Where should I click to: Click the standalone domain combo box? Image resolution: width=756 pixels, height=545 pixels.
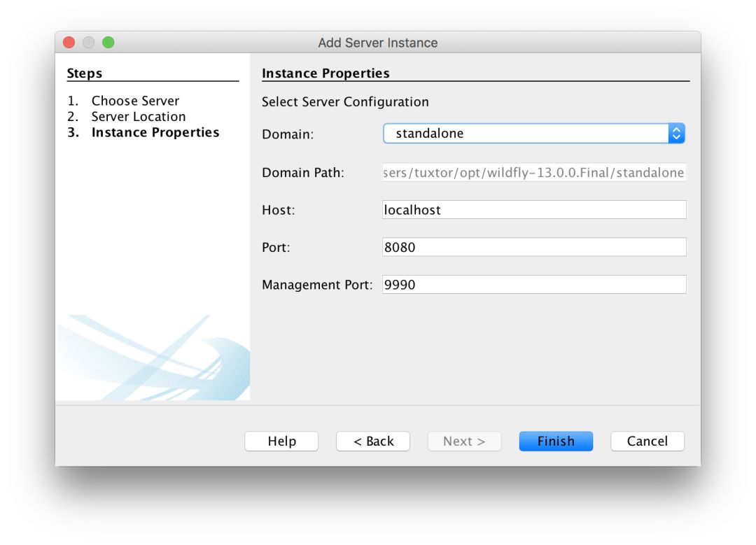point(525,134)
